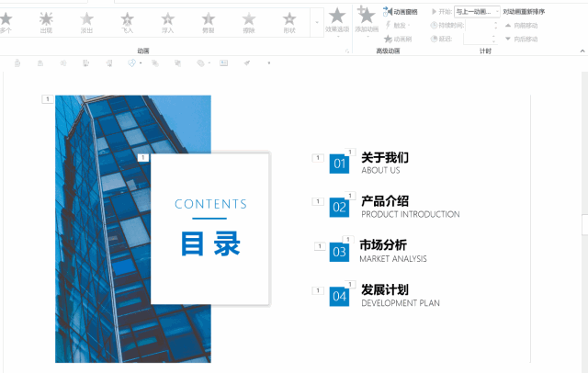Click the PRODUCT INTRODUCTION subtitle
The image size is (588, 373).
[x=411, y=214]
